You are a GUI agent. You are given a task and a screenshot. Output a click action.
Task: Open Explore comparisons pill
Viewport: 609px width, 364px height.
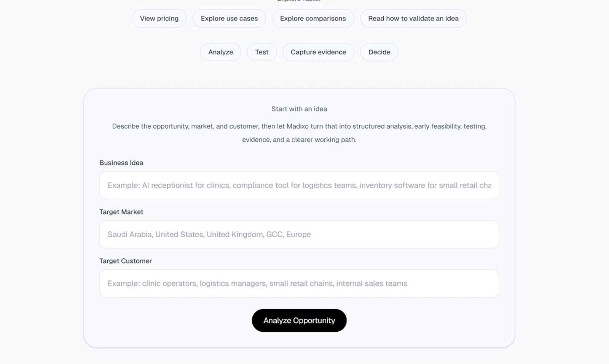313,18
